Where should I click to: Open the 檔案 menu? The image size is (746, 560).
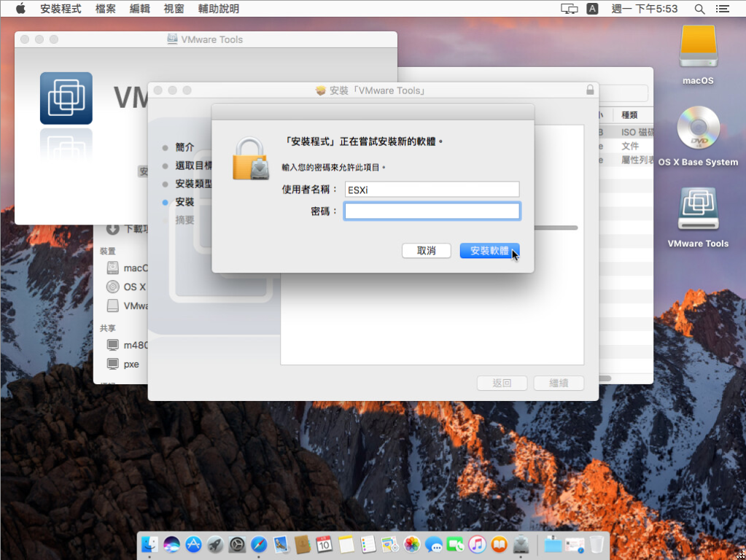(x=105, y=9)
